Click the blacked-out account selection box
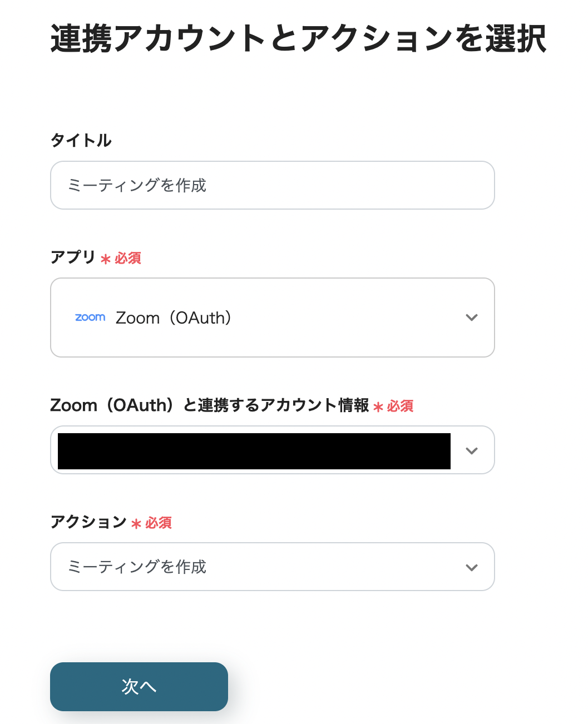Viewport: 588px width, 724px height. (254, 451)
